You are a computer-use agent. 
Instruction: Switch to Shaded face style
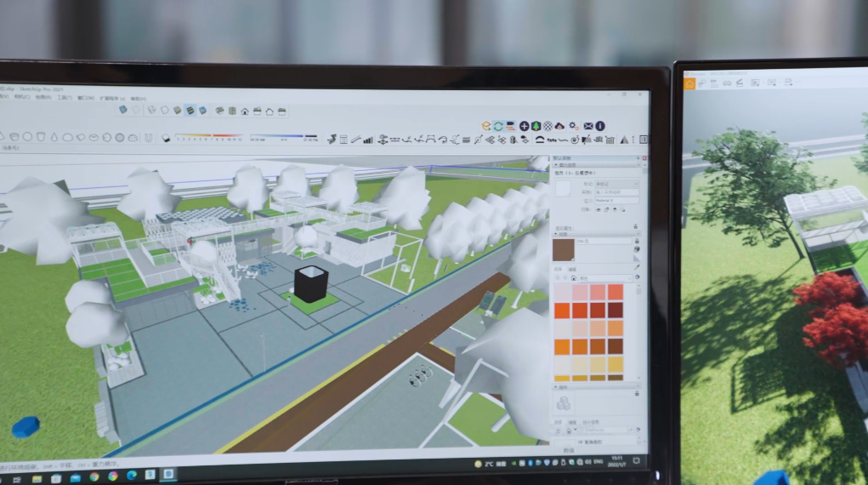(177, 111)
